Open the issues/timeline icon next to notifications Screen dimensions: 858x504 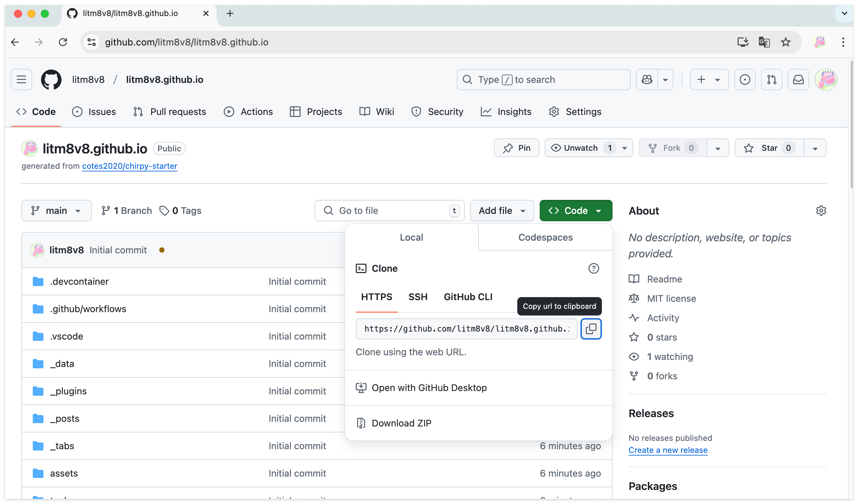pyautogui.click(x=745, y=79)
